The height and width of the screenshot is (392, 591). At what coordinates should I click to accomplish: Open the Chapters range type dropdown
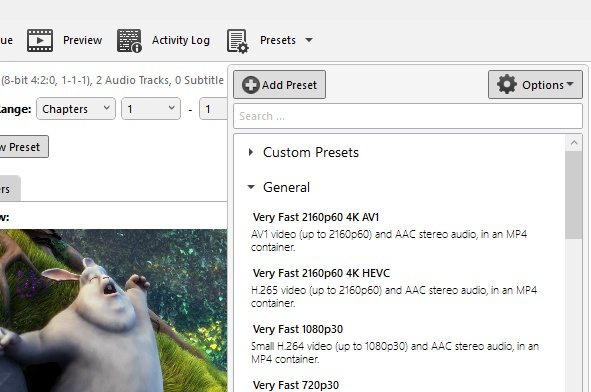(76, 109)
